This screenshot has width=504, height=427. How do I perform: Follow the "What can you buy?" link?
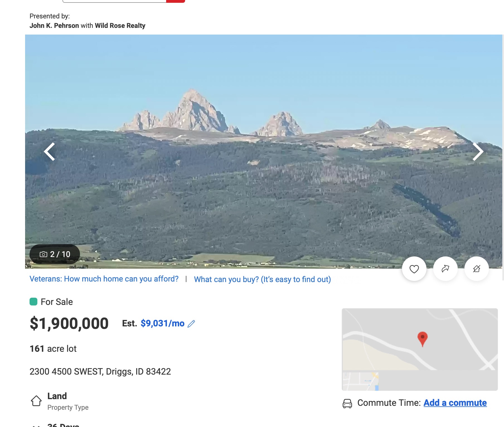point(262,279)
